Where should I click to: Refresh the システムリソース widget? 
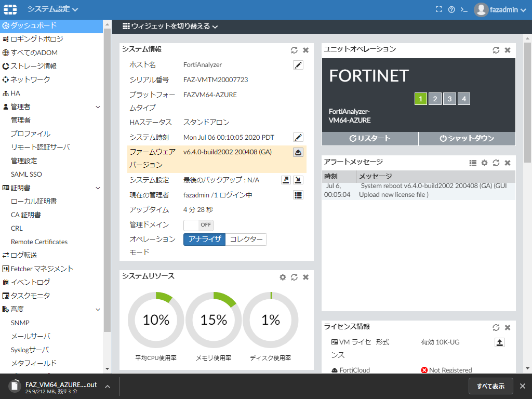pos(294,277)
